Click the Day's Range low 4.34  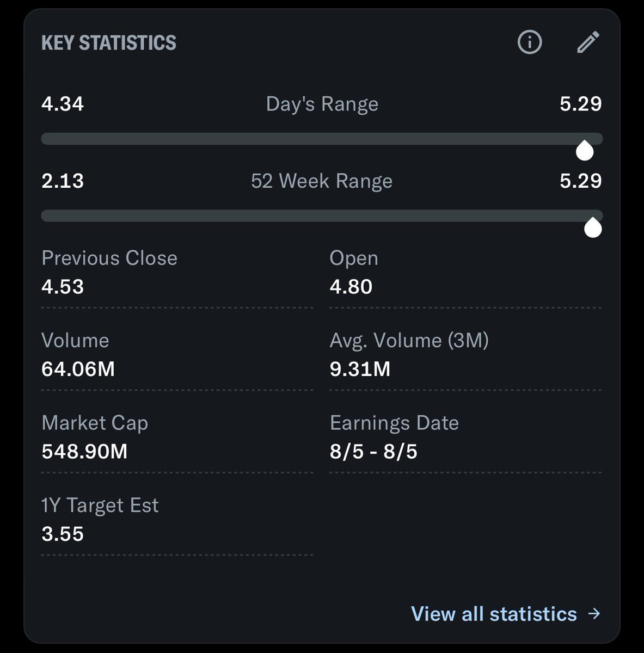pos(63,103)
